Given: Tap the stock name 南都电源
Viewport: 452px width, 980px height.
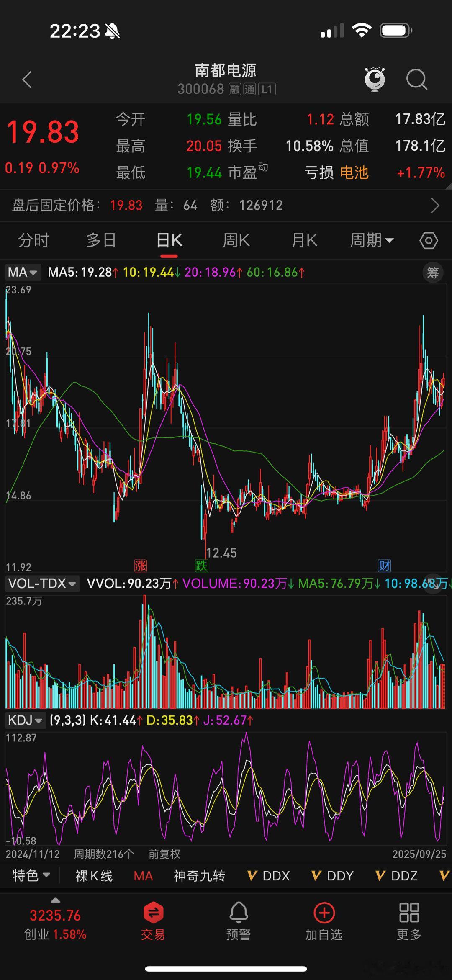Looking at the screenshot, I should click(x=226, y=70).
